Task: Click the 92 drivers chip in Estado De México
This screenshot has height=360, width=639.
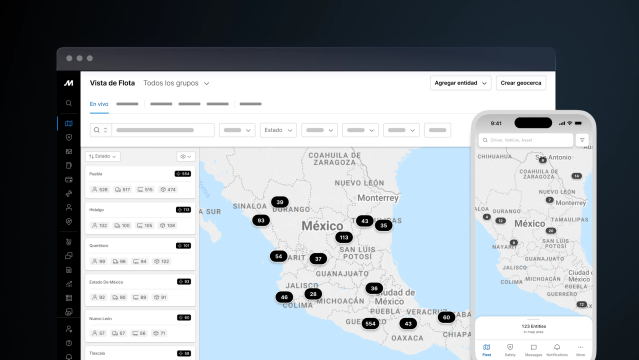Action: (x=99, y=297)
